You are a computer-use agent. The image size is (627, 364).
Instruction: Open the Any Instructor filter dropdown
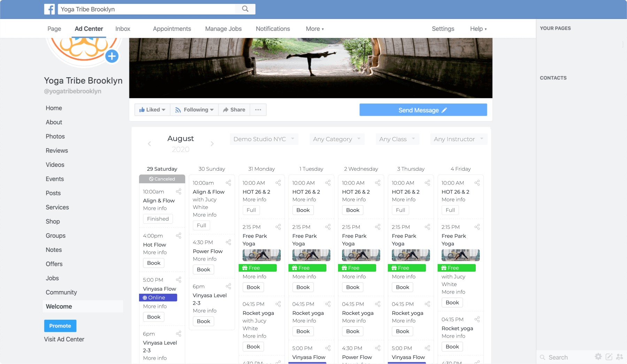tap(458, 139)
